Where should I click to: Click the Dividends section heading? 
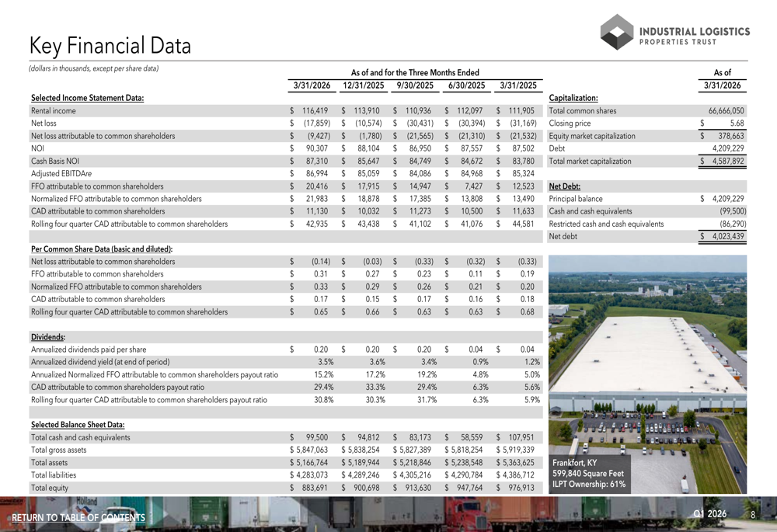[47, 337]
